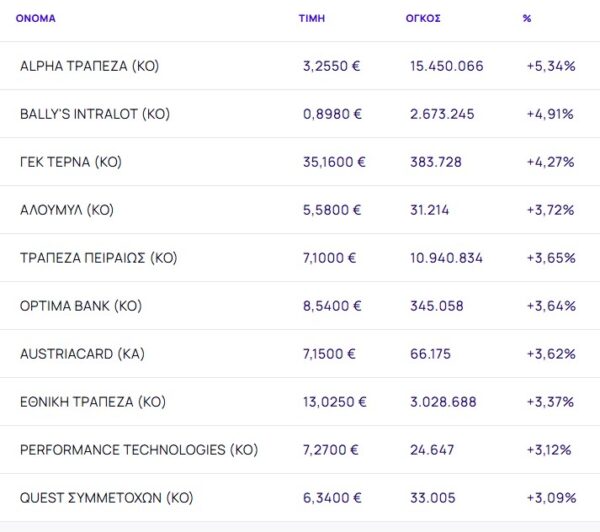The width and height of the screenshot is (600, 532).
Task: Click the +4,91% change value
Action: [549, 114]
